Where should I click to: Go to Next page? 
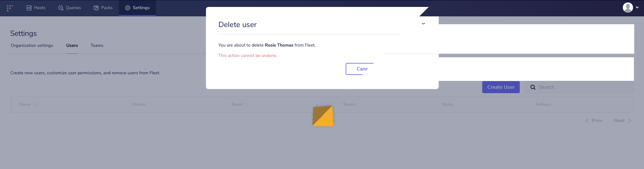tap(622, 121)
